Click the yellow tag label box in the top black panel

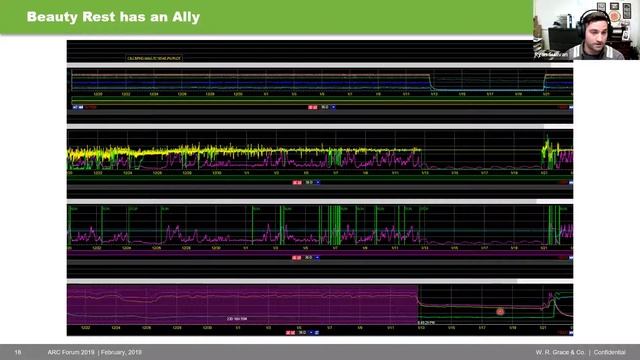coord(154,58)
